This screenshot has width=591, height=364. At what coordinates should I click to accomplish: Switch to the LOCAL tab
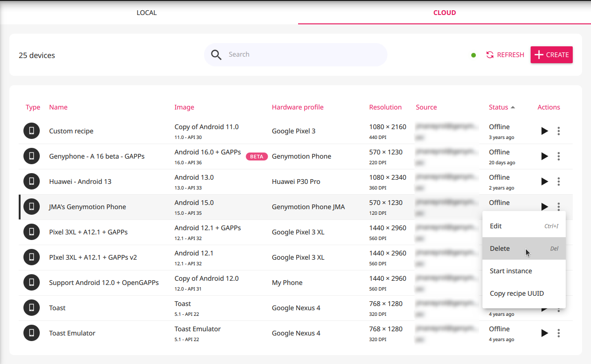[146, 13]
